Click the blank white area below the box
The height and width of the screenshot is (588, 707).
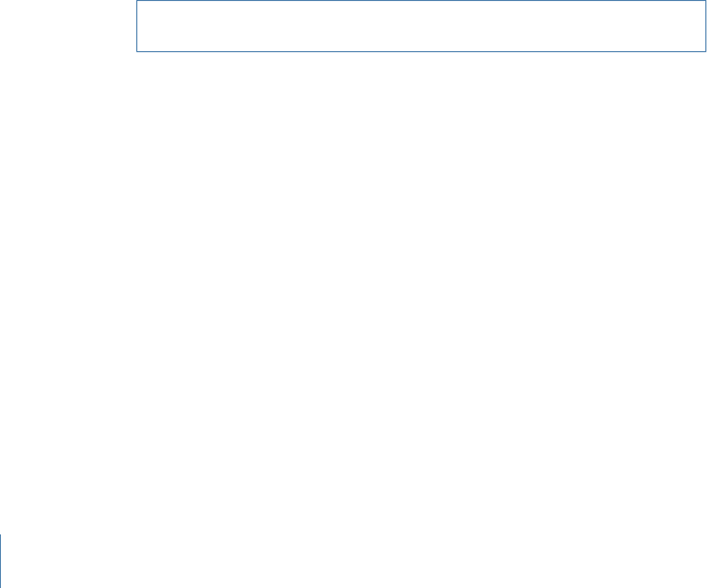tap(421, 293)
